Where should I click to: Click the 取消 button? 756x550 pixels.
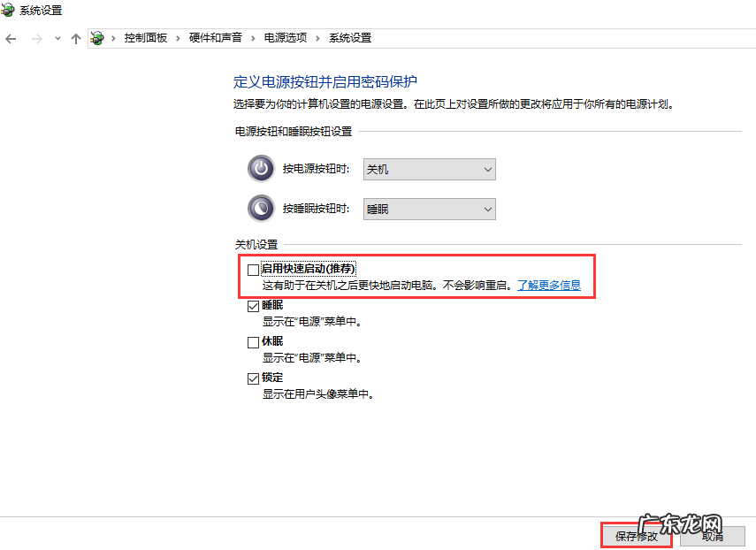[x=712, y=536]
